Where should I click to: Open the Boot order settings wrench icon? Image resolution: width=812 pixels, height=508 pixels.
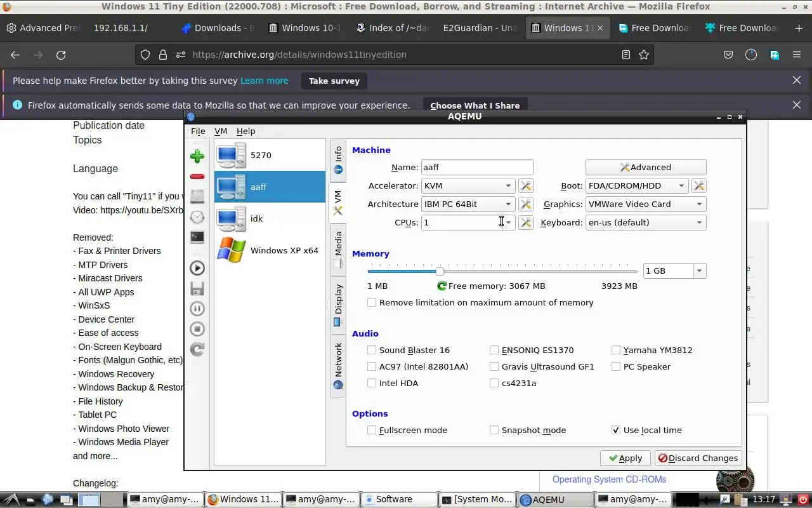point(698,185)
